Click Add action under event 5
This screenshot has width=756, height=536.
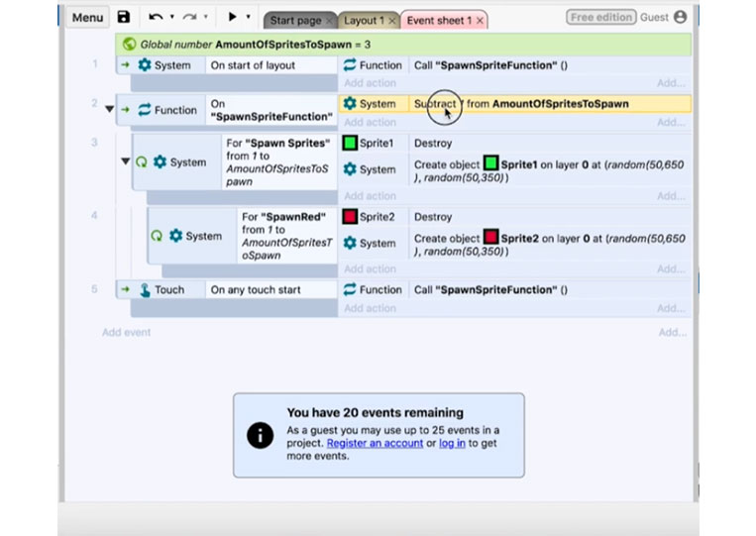point(370,308)
